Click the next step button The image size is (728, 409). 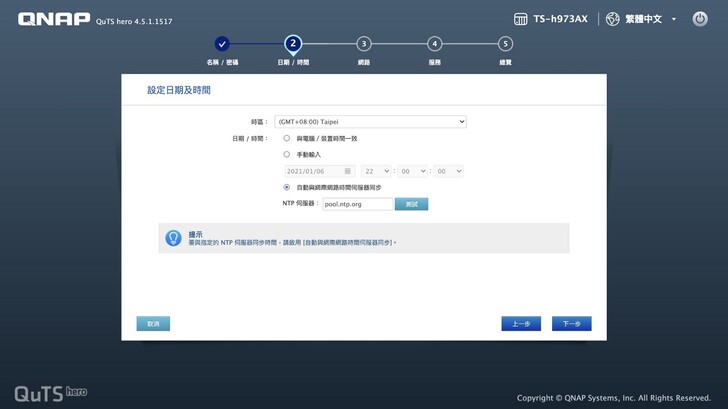(572, 324)
